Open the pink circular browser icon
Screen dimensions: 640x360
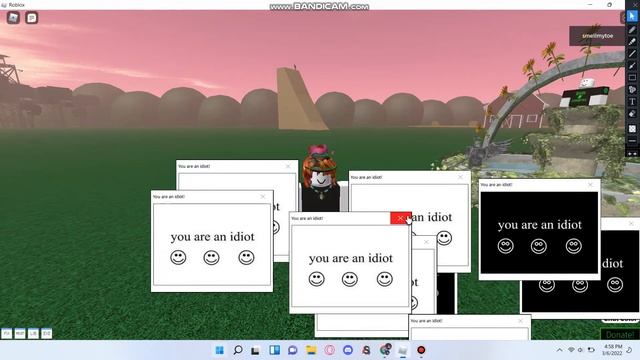[330, 350]
